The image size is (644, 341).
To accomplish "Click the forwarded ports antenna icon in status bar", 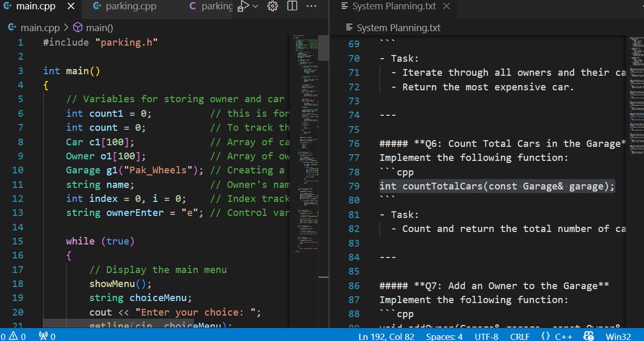I will tap(43, 336).
